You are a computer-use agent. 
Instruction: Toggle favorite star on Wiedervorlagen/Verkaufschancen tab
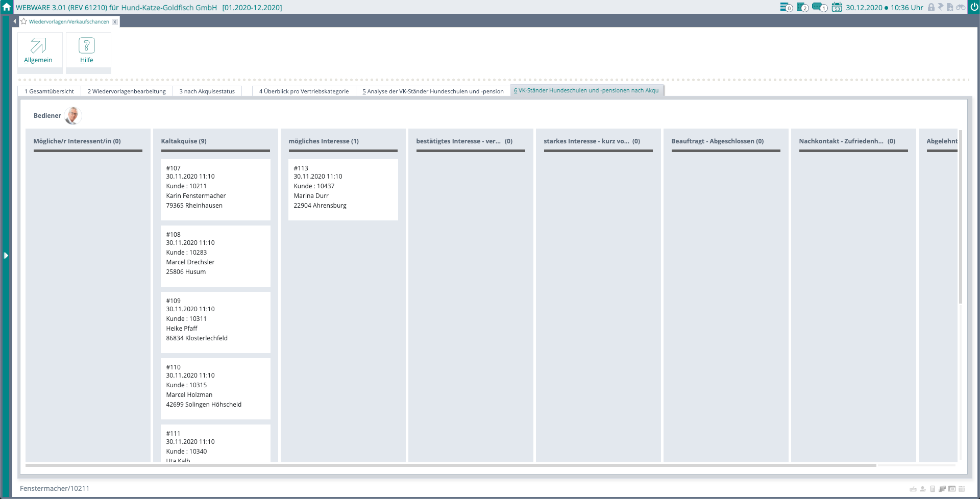coord(23,21)
